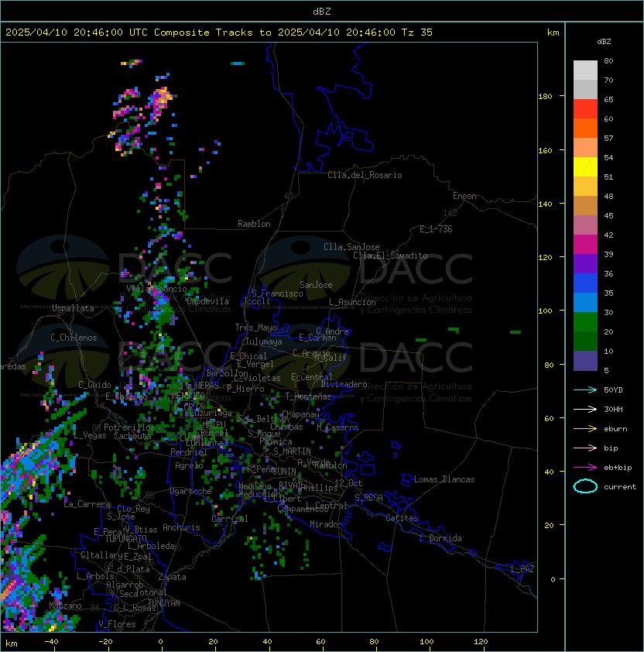This screenshot has height=652, width=644.
Task: Click the '-20' tick on the horizontal axis
Action: point(105,642)
